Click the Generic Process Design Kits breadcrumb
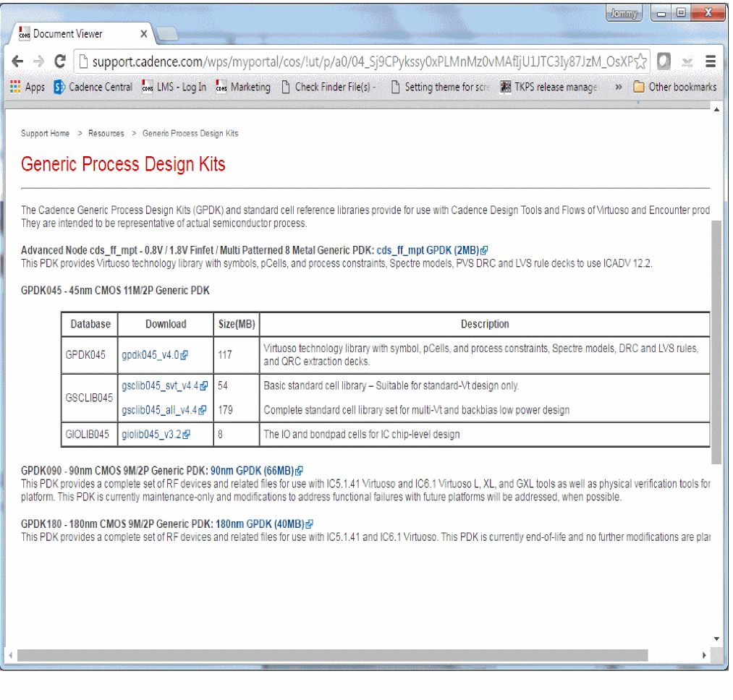 190,133
